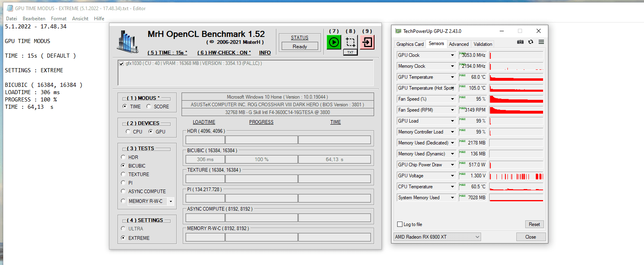Viewport: 644px width, 265px height.
Task: Open the System Memory Used dropdown
Action: pyautogui.click(x=452, y=198)
